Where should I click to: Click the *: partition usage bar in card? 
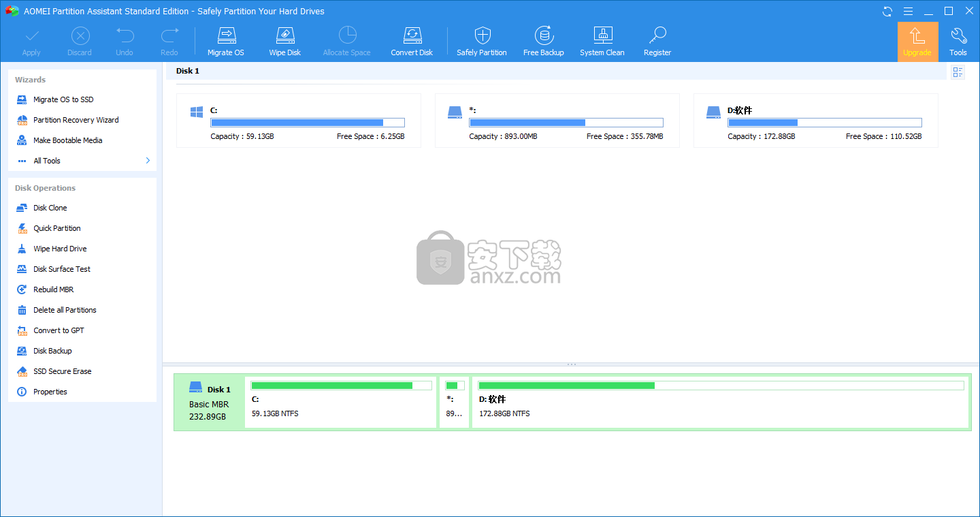pyautogui.click(x=566, y=123)
